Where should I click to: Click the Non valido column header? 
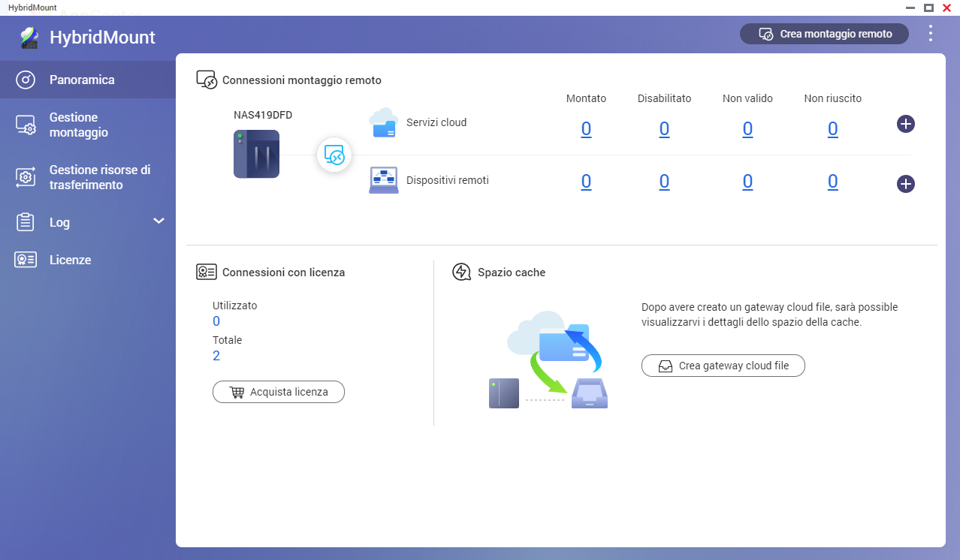pos(747,98)
